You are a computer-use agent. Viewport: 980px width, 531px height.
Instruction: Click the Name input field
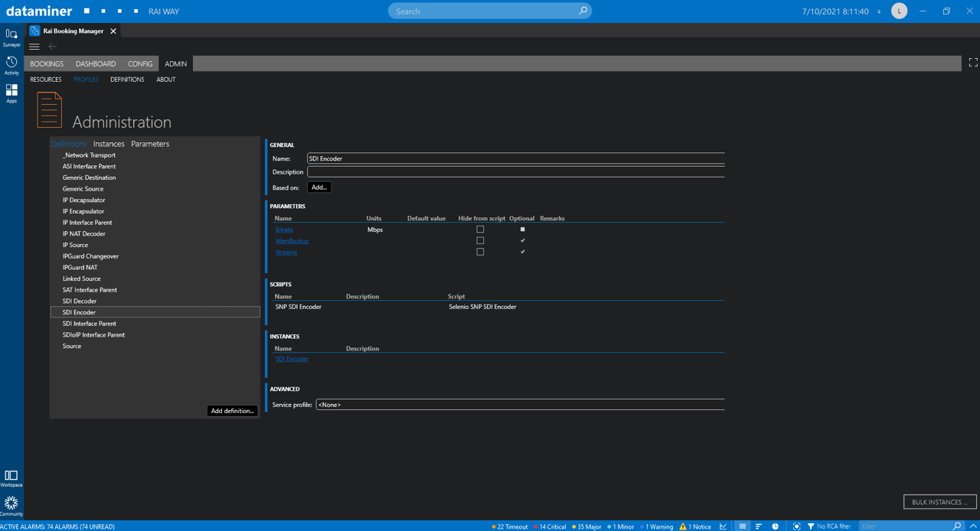tap(516, 158)
